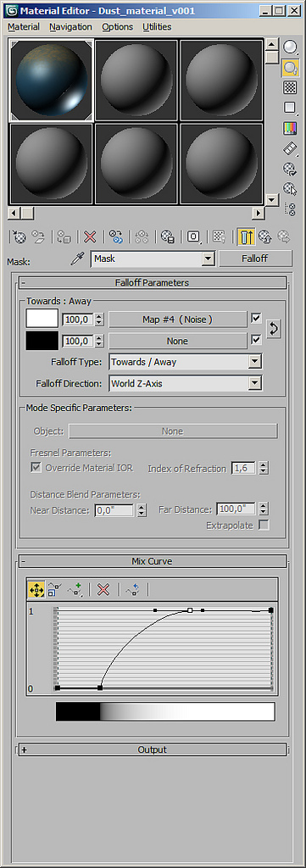Click the Make Preview film icon
The width and height of the screenshot is (306, 868).
[290, 148]
